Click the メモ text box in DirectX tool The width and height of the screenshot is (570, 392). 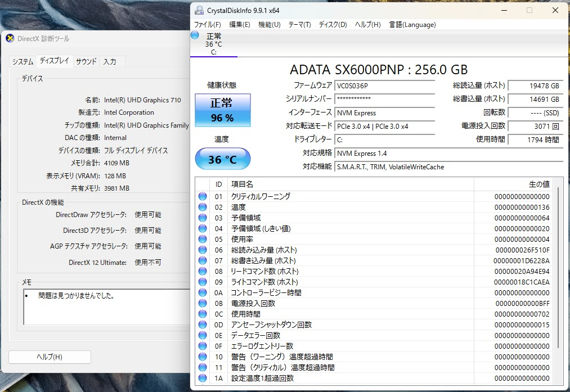point(107,307)
